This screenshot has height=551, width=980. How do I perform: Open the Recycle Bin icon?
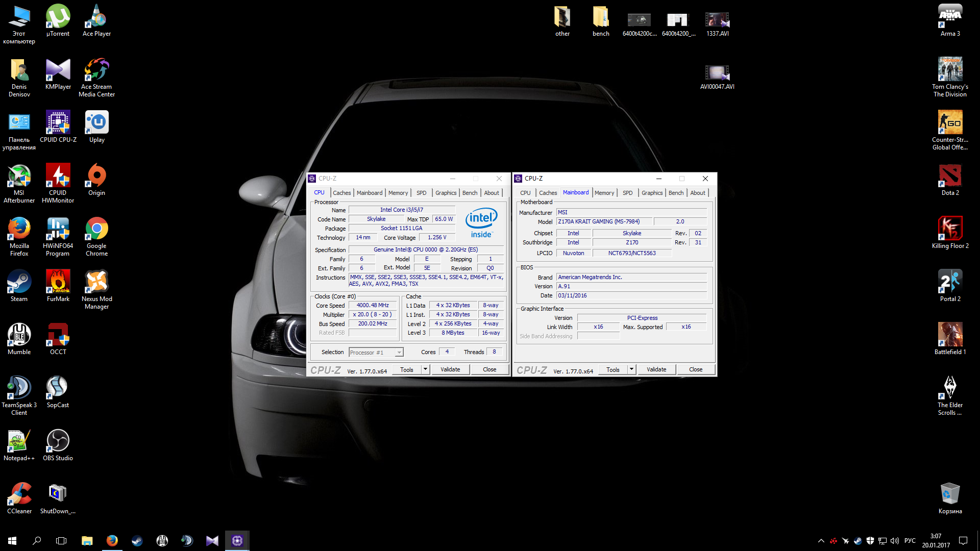(x=950, y=494)
